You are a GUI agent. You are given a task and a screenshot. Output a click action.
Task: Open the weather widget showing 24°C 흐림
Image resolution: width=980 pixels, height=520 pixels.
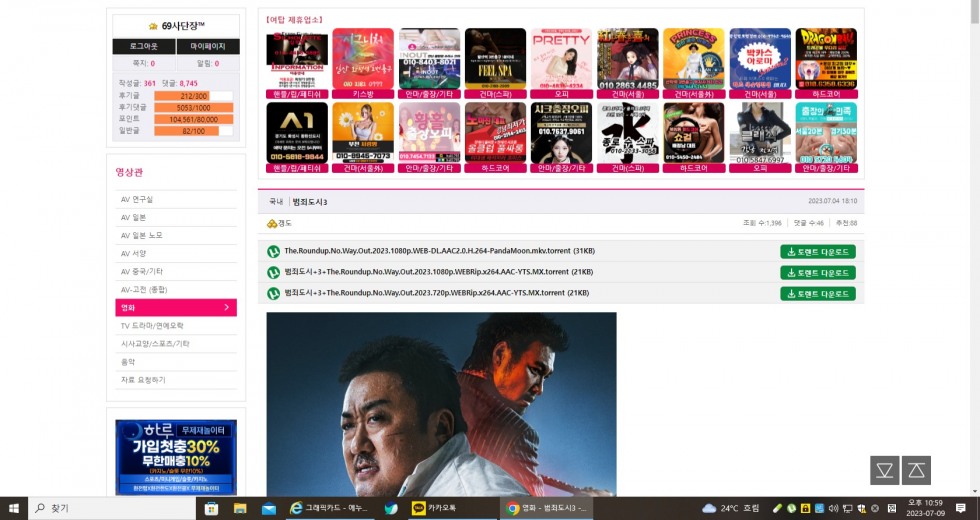(731, 508)
